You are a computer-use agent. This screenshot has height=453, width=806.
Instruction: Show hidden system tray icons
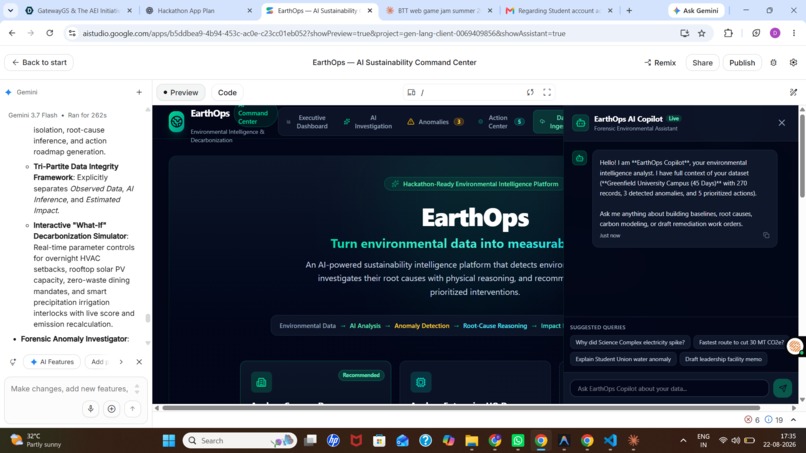[x=683, y=441]
